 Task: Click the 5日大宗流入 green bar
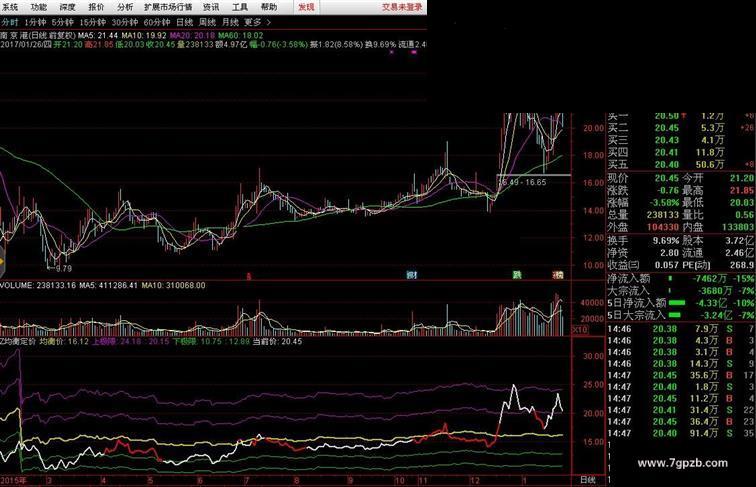[675, 315]
